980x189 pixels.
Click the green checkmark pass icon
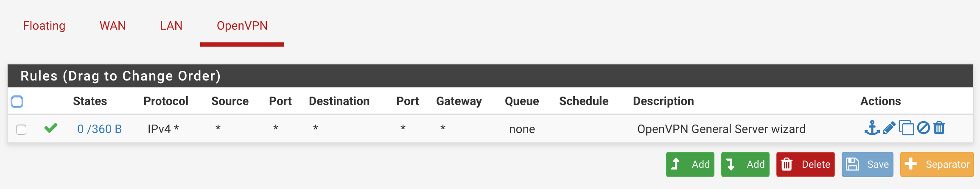coord(51,128)
